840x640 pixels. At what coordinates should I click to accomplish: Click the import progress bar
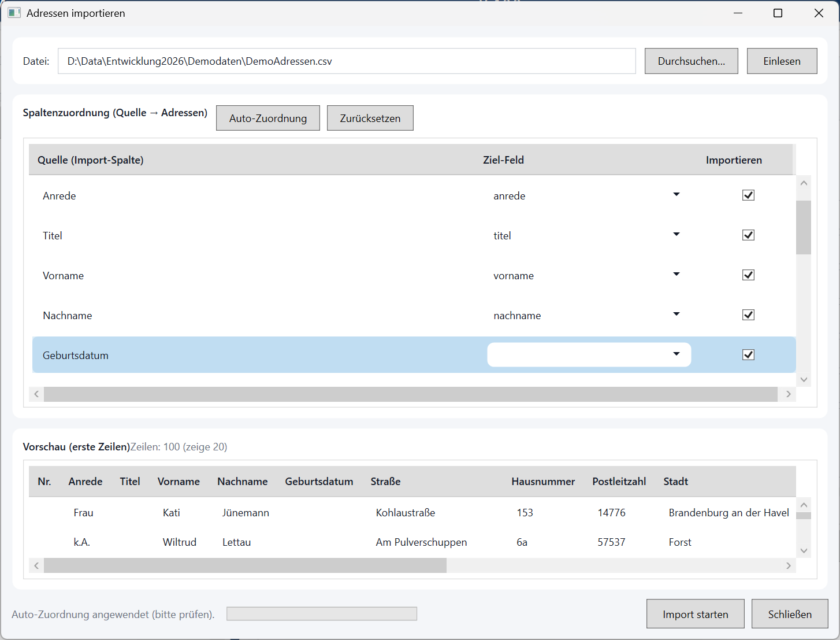pyautogui.click(x=321, y=614)
